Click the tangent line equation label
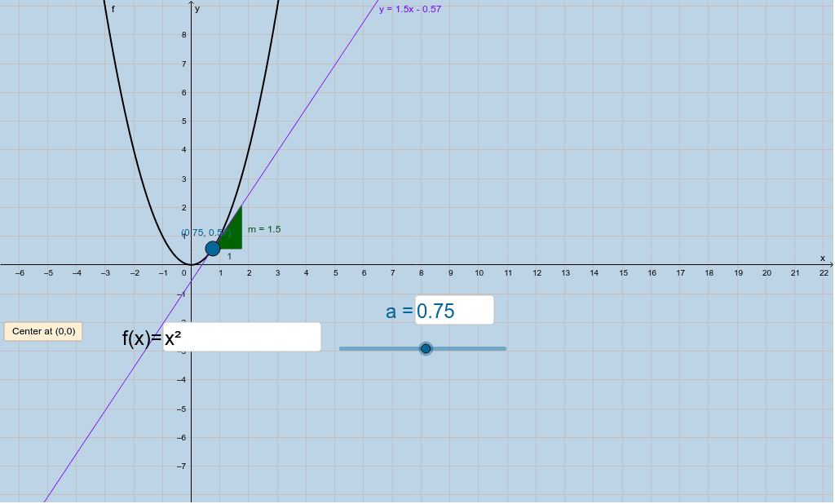Viewport: 835px width, 504px height. [x=410, y=9]
